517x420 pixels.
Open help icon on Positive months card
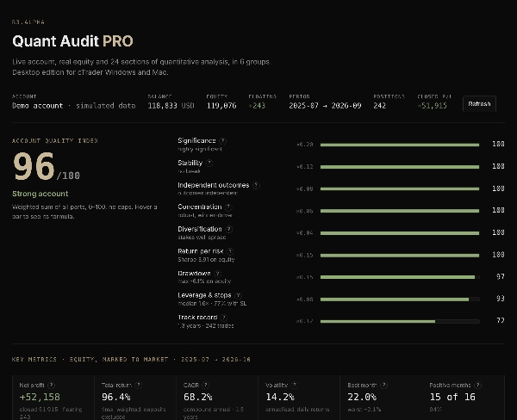pos(477,385)
